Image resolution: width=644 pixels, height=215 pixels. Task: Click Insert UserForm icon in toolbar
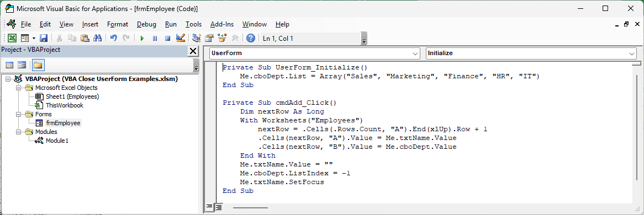click(25, 38)
